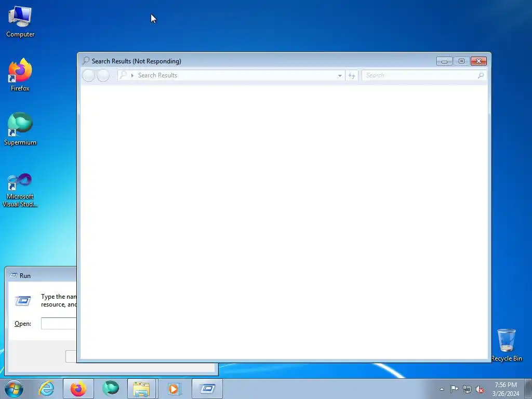Screen dimensions: 532x399
Task: Expand the address bar history dropdown
Action: [x=340, y=76]
